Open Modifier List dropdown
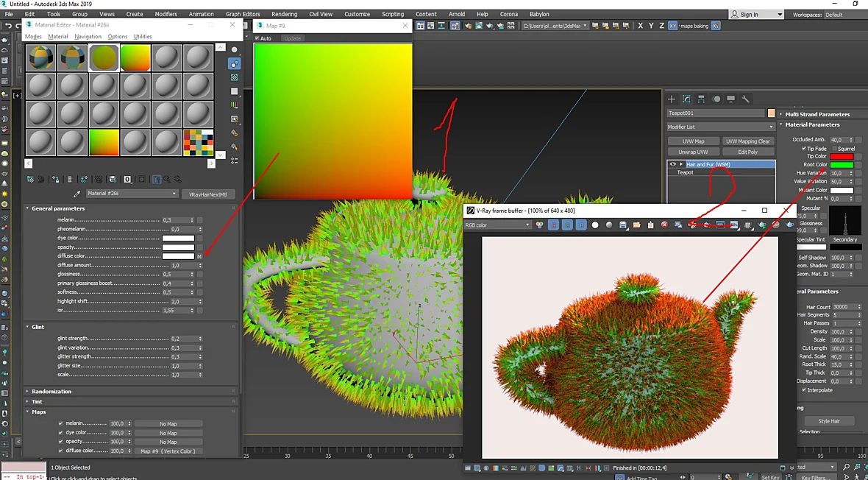Viewport: 868px width, 480px height. (x=721, y=127)
